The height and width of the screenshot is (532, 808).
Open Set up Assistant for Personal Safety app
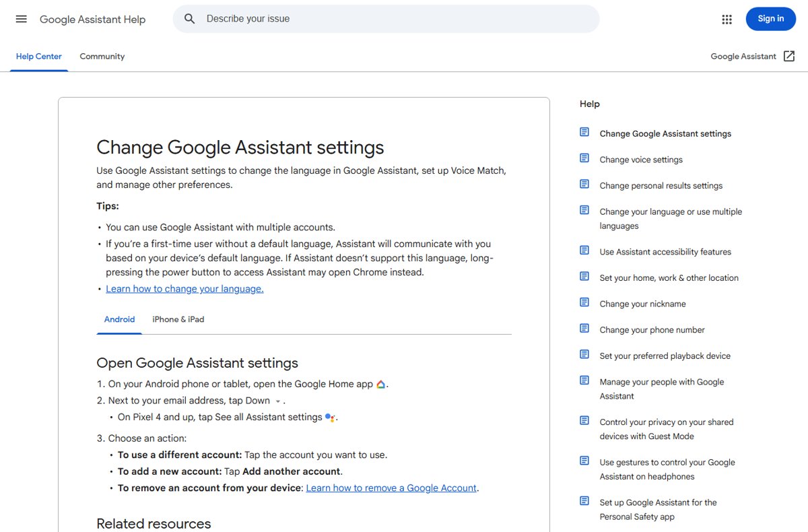[x=659, y=510]
